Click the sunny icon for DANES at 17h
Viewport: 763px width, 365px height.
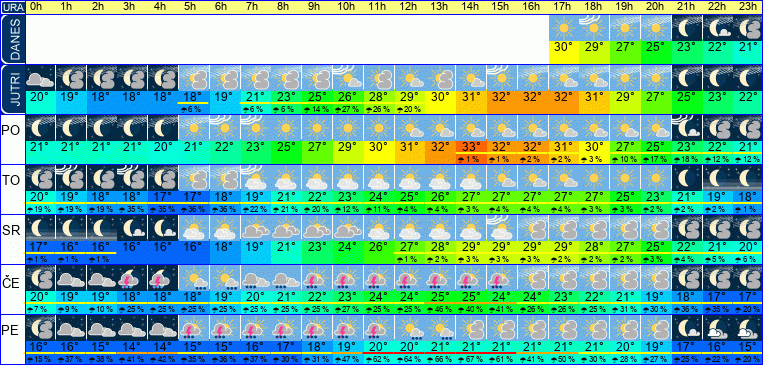(x=564, y=28)
